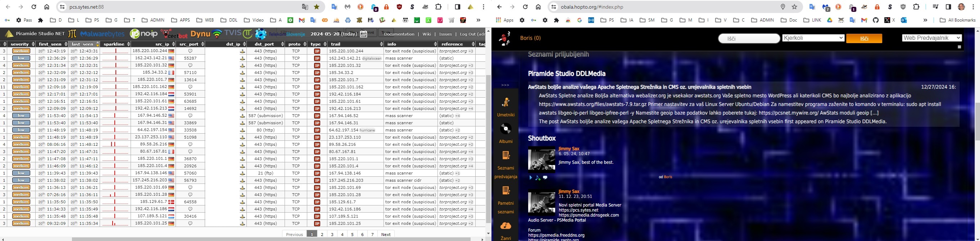
Task: Click IP type icon for 185.220.100.244 row
Action: tap(317, 51)
